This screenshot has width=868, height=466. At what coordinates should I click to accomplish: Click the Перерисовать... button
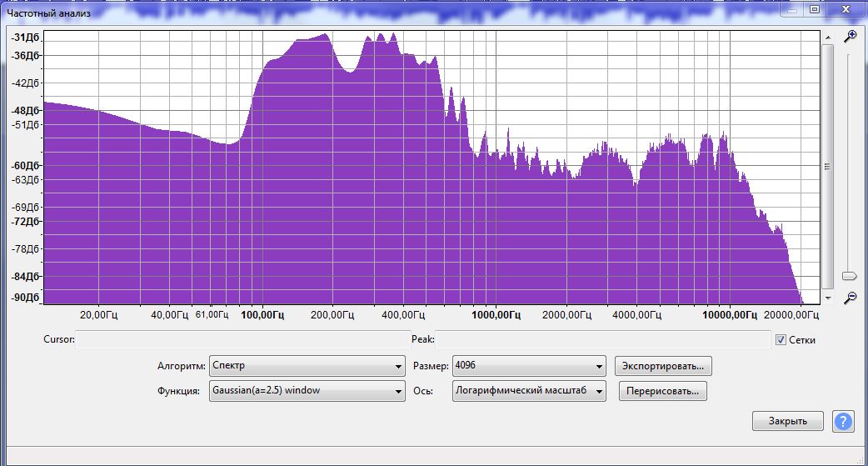click(662, 391)
